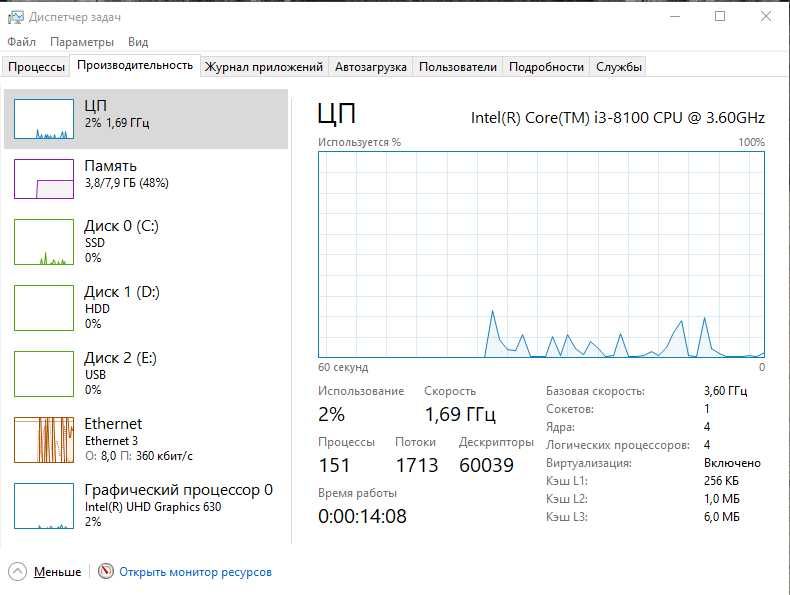The height and width of the screenshot is (595, 790).
Task: Click the Процессы count 151
Action: (334, 465)
